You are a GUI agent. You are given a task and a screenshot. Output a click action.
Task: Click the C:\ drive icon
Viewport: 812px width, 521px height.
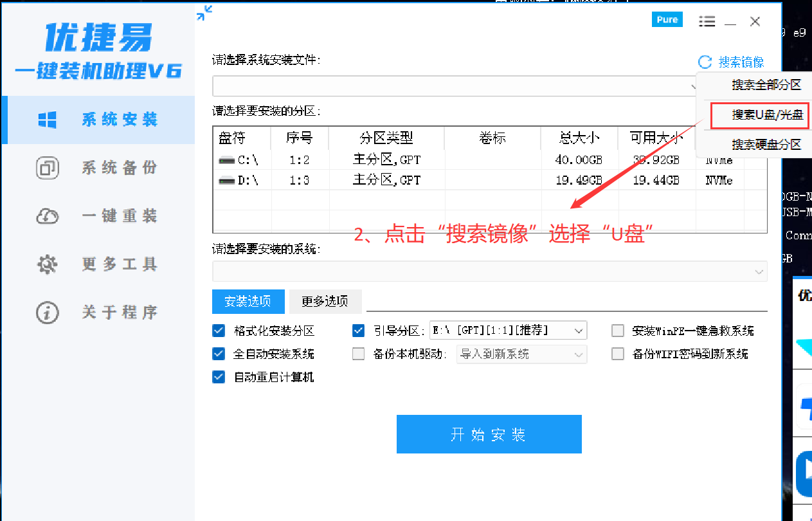pyautogui.click(x=226, y=160)
